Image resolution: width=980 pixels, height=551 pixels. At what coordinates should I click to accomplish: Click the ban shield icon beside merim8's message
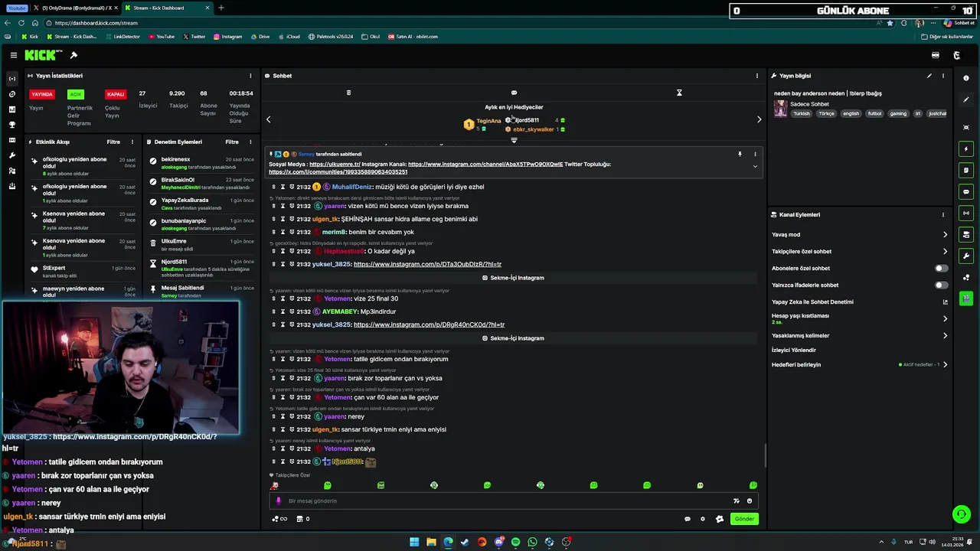pyautogui.click(x=292, y=232)
